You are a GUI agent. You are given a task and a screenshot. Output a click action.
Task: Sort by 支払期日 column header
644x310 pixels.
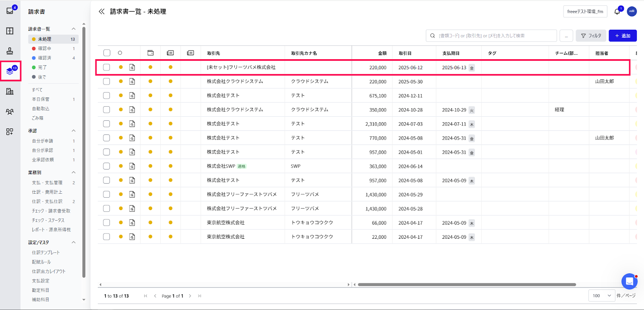451,53
